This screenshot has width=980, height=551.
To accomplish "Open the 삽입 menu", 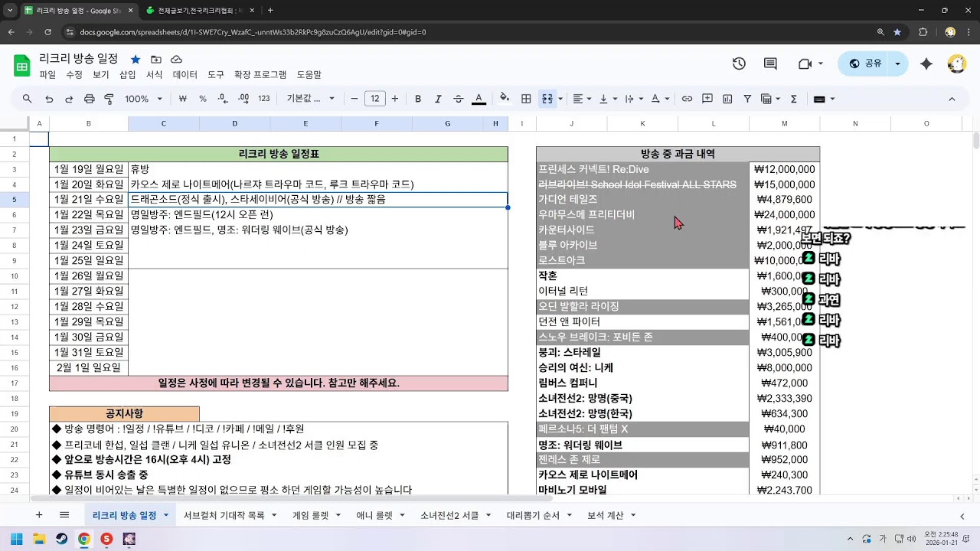I will point(127,75).
